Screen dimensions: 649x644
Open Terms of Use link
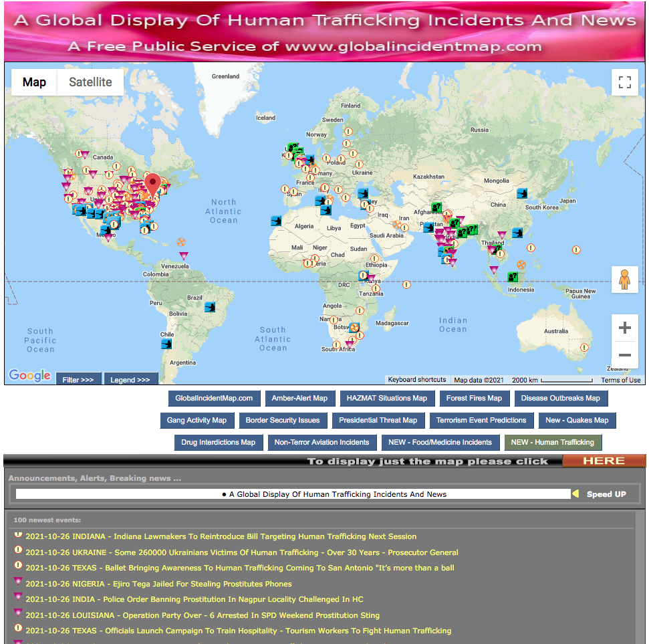tap(620, 380)
